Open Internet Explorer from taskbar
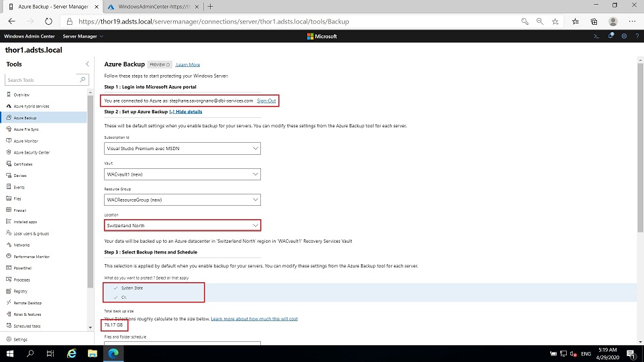Screen dimensions: 644x362 coord(72,353)
